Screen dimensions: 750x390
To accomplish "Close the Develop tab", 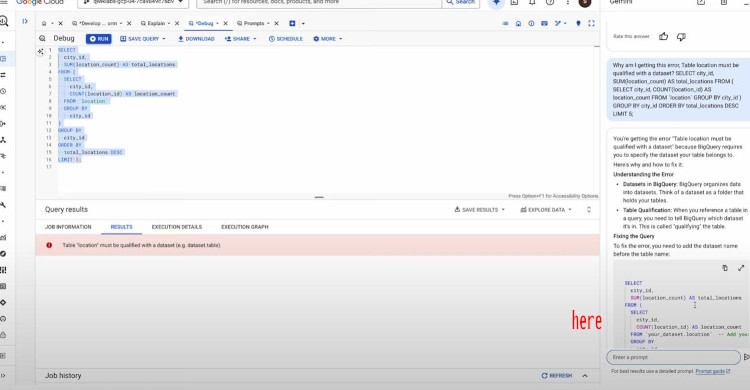I will click(129, 23).
